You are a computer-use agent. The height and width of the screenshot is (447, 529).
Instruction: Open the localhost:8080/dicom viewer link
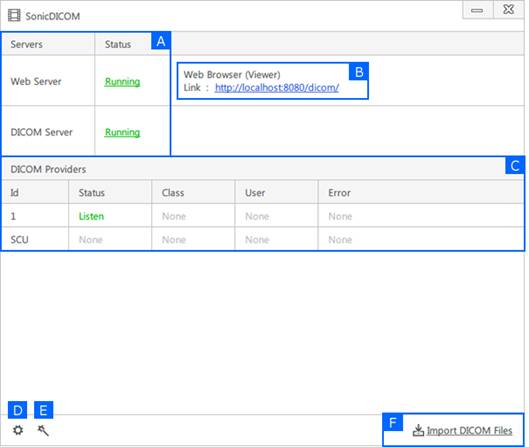[277, 88]
